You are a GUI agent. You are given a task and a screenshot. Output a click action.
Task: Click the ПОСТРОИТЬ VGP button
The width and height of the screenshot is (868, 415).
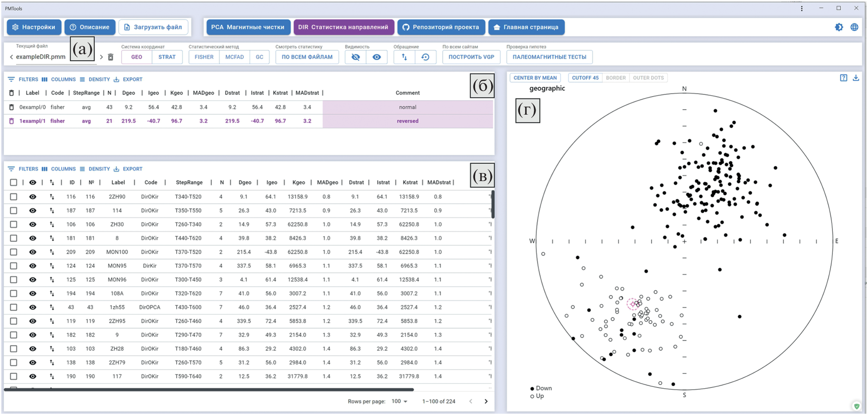click(471, 57)
